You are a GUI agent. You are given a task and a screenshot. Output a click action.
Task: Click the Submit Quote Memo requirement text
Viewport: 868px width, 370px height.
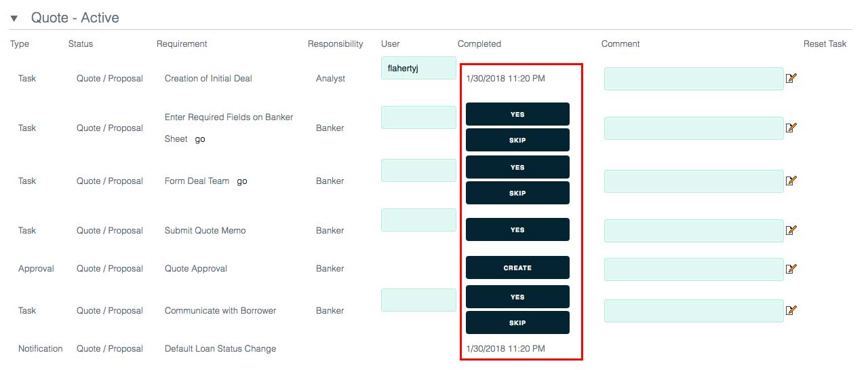(x=205, y=230)
